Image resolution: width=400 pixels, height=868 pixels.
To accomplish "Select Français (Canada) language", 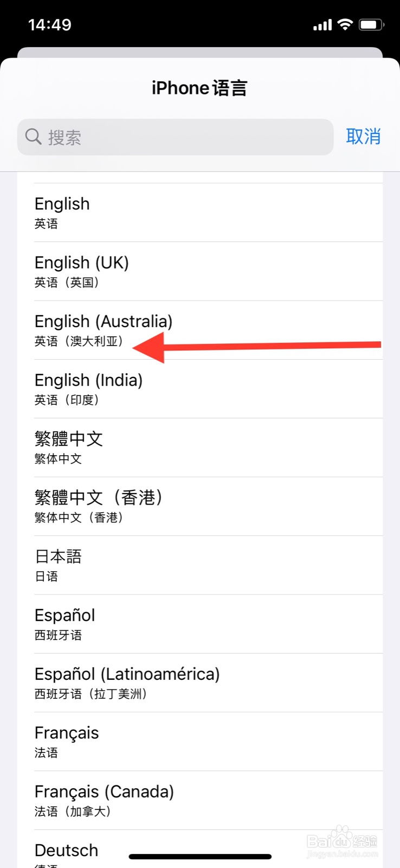I will tap(199, 800).
